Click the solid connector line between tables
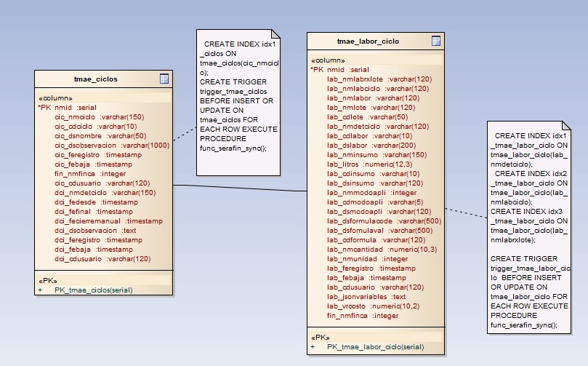 click(x=240, y=188)
